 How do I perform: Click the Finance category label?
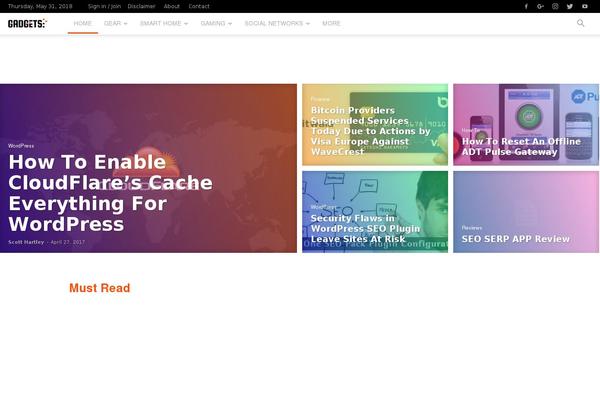[x=320, y=99]
